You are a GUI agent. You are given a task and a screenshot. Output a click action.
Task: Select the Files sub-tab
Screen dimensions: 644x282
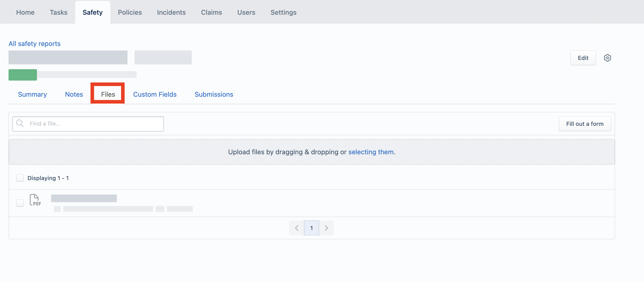pos(108,94)
